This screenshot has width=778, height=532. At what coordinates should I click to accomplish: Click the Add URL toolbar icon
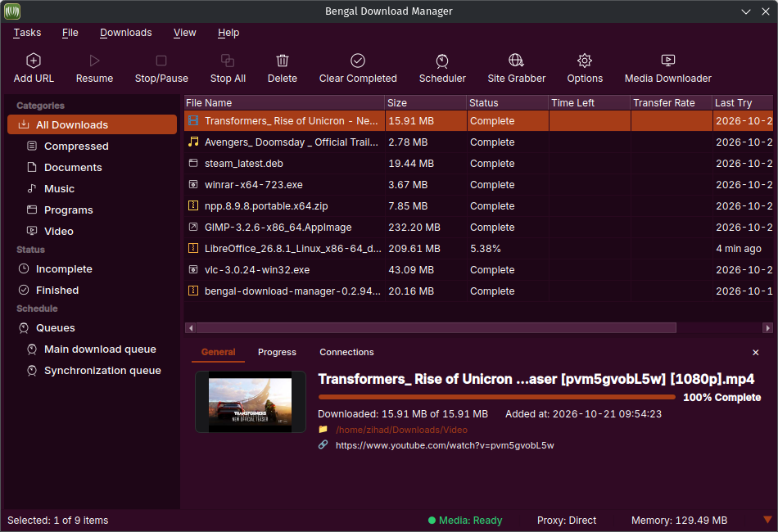[x=34, y=61]
